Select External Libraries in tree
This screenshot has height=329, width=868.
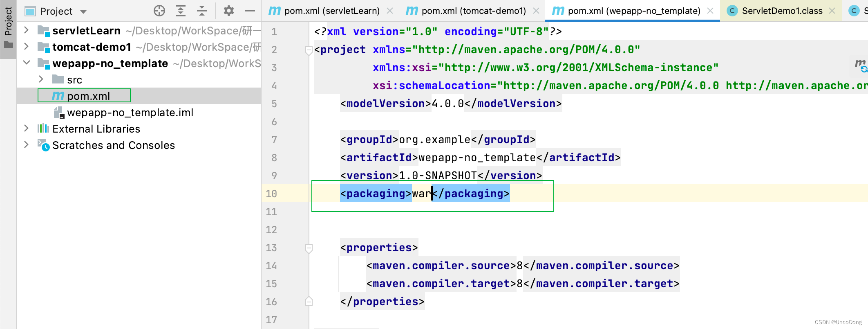(96, 129)
